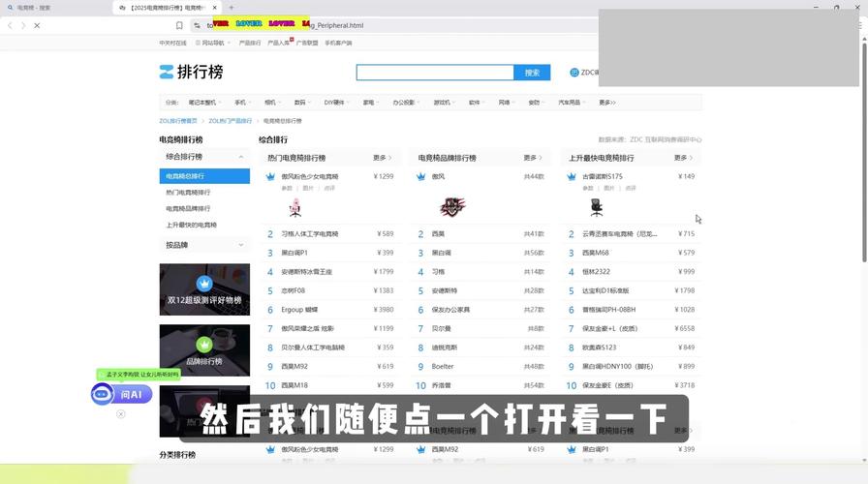Stop page loading with the X button
The width and height of the screenshot is (868, 484).
(x=37, y=25)
